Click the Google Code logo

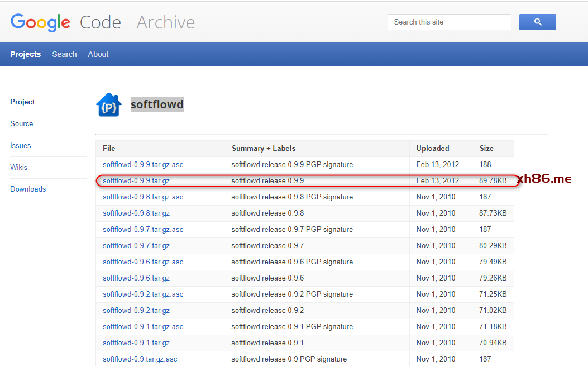[x=66, y=22]
